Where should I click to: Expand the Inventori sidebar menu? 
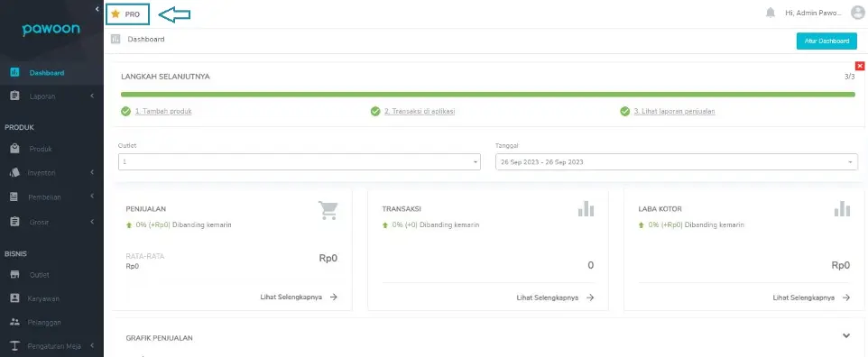tap(51, 173)
